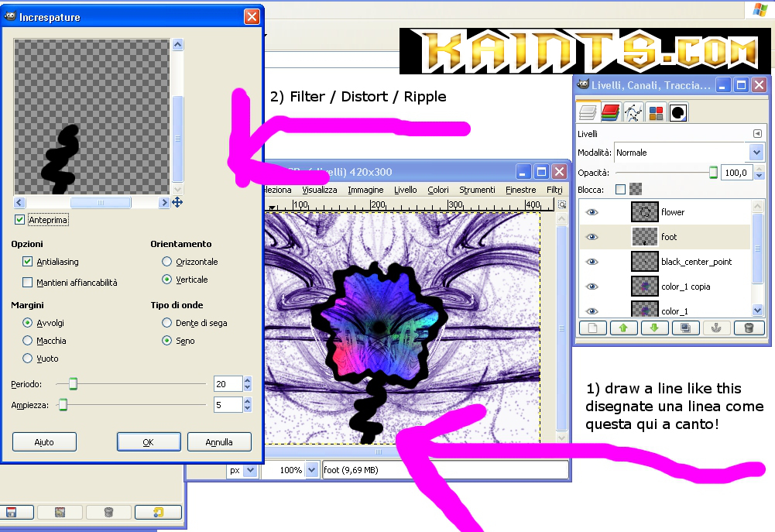The height and width of the screenshot is (532, 775).
Task: Select the flower layer thumbnail
Action: (x=644, y=212)
